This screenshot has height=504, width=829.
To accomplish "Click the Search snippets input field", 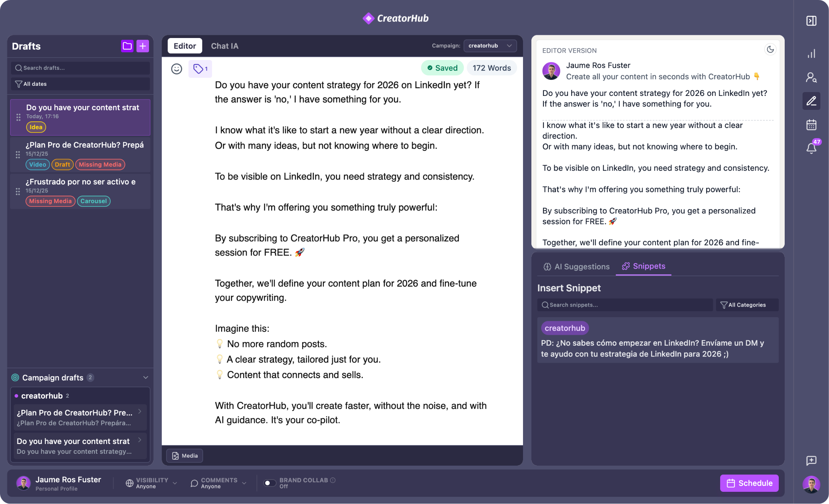I will [625, 304].
